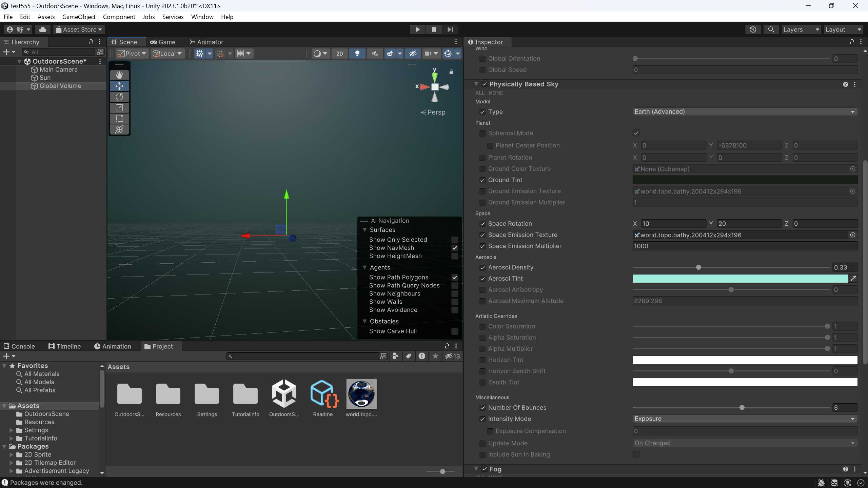868x488 pixels.
Task: Open the Earth (Advanced) sky type dropdown
Action: pyautogui.click(x=744, y=111)
